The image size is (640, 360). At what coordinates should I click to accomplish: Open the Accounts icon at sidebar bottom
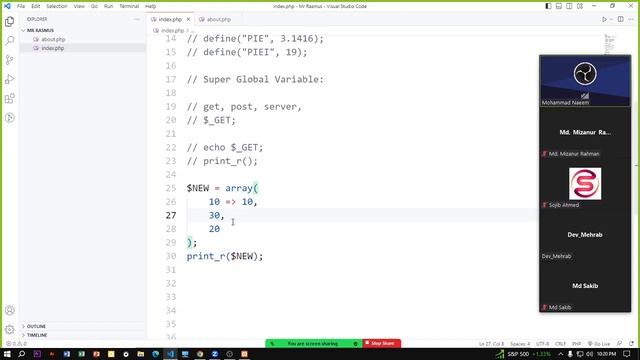pyautogui.click(x=10, y=310)
